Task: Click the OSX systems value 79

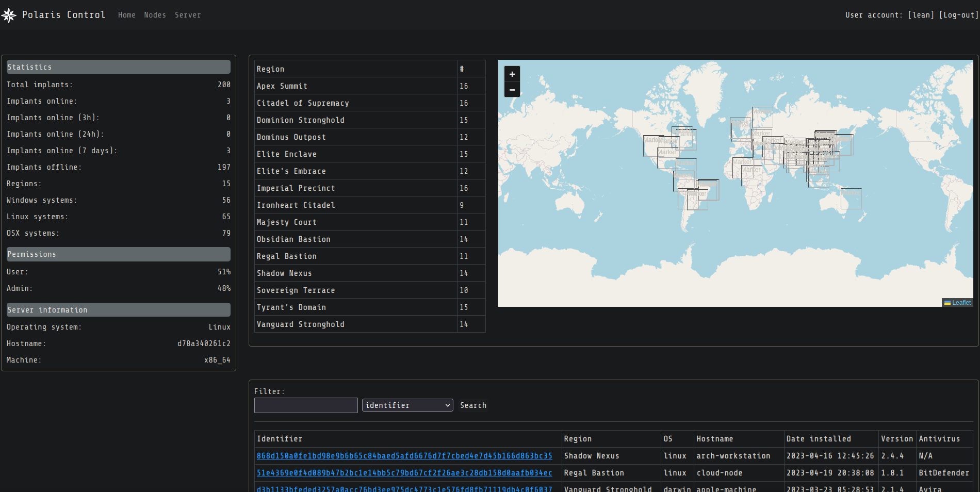Action: point(226,233)
